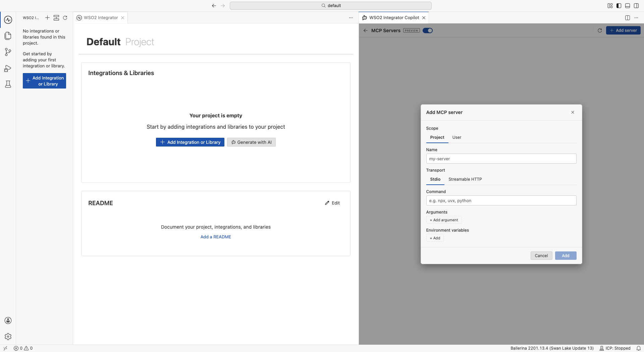Viewport: 644px width, 352px height.
Task: Switch to the WSO2 Integrator editor tab
Action: click(101, 18)
